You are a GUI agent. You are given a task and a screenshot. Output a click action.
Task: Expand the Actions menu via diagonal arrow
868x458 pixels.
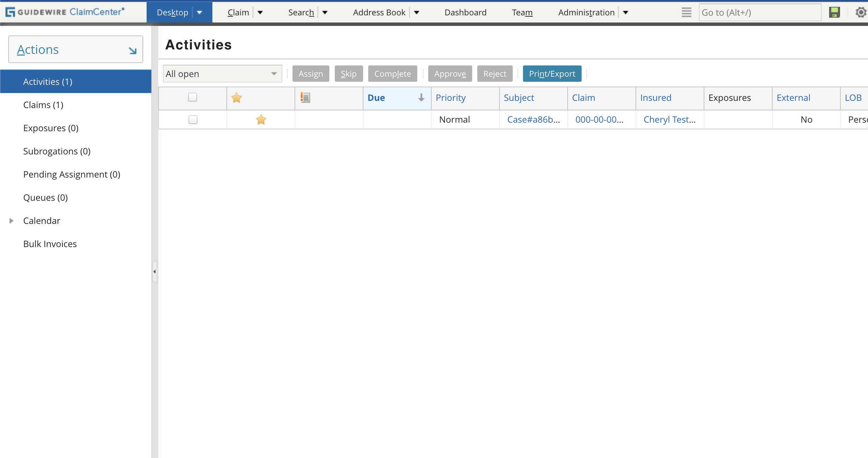click(132, 50)
